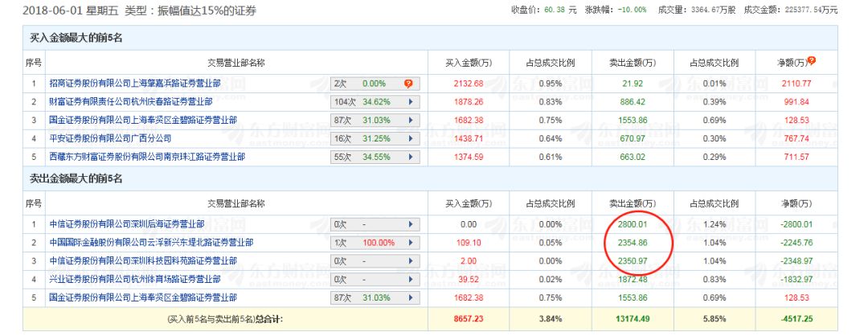
Task: Click the 成交金额 225377.54万元 value
Action: click(811, 10)
